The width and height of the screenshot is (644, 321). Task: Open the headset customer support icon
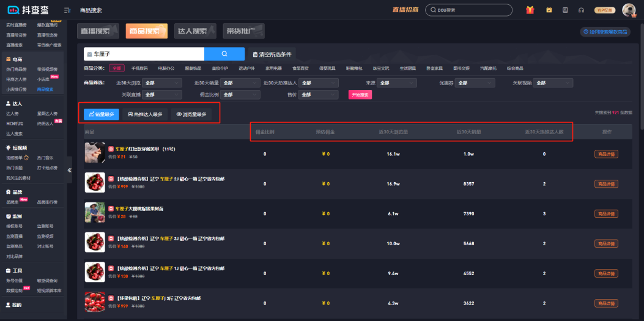click(581, 10)
